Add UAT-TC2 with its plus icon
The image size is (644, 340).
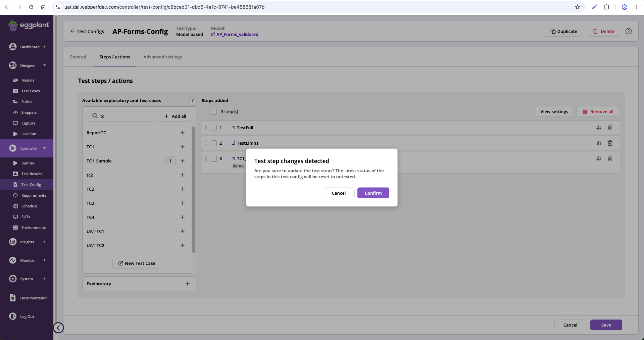click(x=183, y=245)
